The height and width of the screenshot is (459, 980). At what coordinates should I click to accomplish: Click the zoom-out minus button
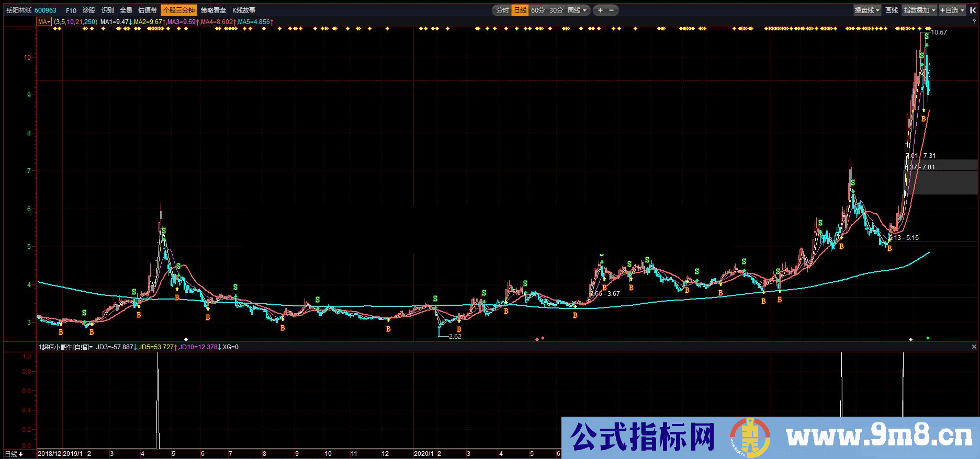pos(611,10)
